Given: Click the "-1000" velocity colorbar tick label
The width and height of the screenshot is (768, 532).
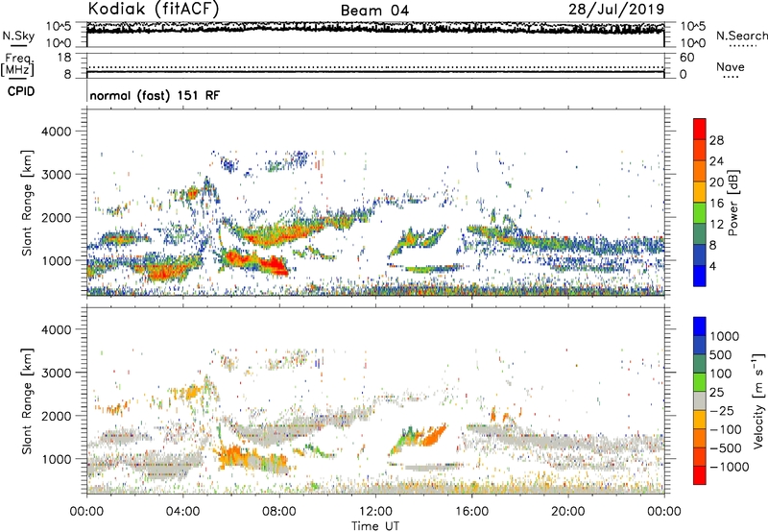Looking at the screenshot, I should pos(729,467).
